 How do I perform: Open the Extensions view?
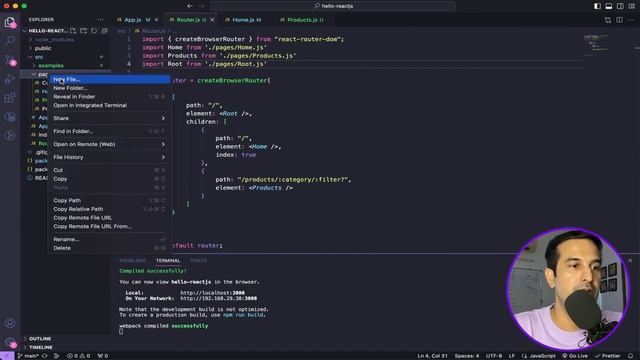[x=10, y=98]
